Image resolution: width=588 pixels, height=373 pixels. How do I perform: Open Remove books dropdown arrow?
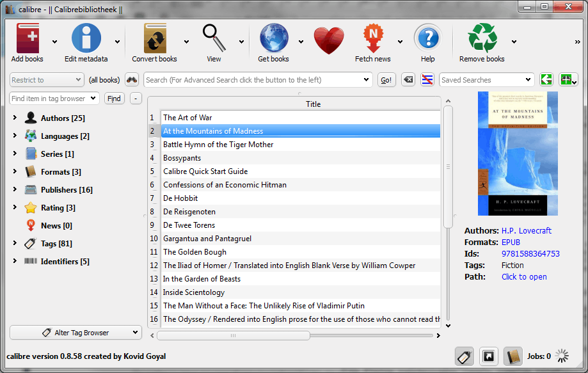point(514,42)
